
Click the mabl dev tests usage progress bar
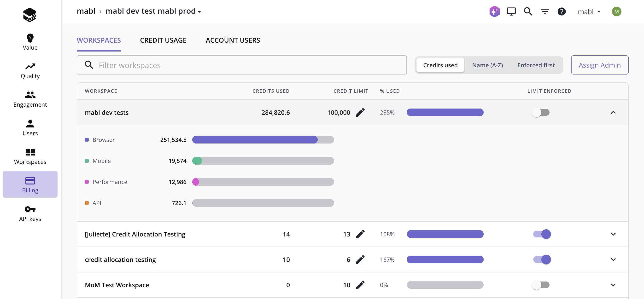pos(445,112)
